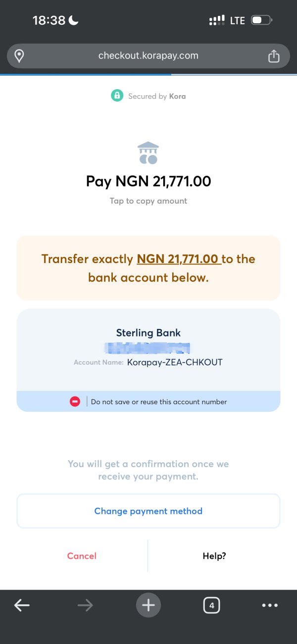Tap the battery indicator in status bar

click(261, 20)
